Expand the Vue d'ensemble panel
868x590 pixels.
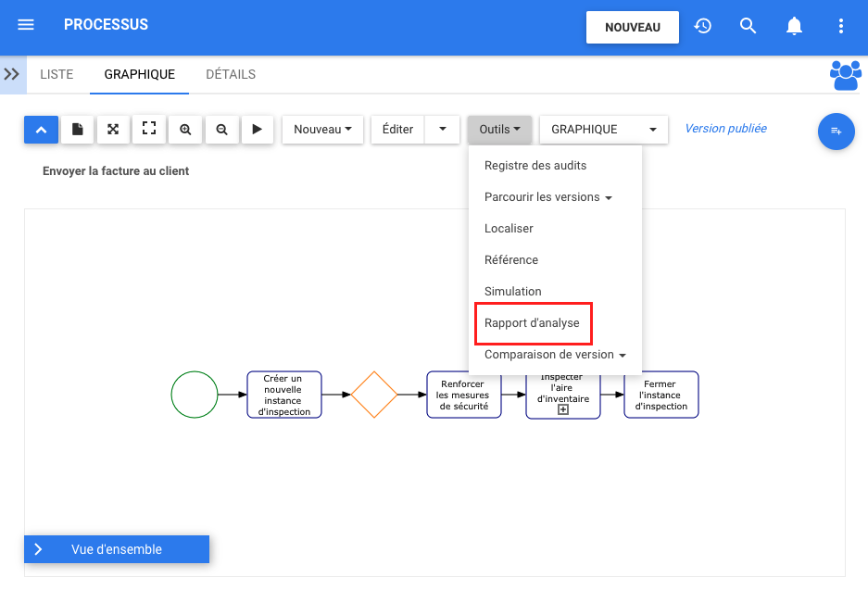coord(39,549)
